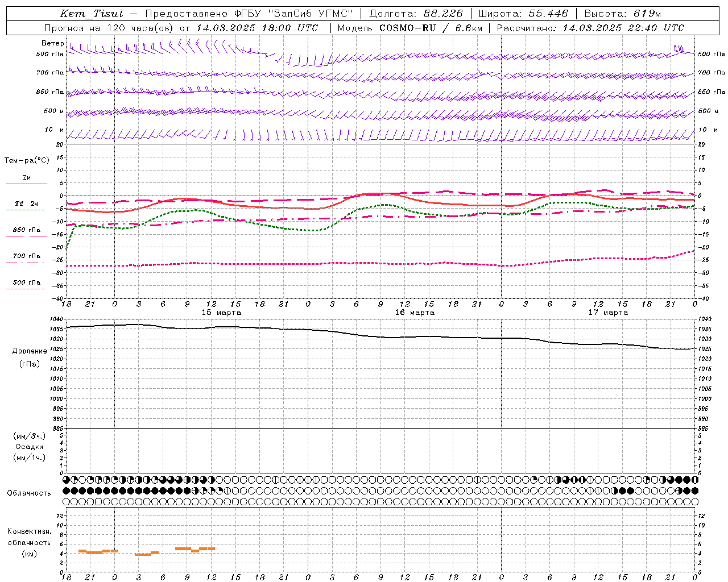728x582 pixels.
Task: Select the text Предоставлено ФГБУ "ЗапСиб УГМС"
Action: (x=250, y=14)
